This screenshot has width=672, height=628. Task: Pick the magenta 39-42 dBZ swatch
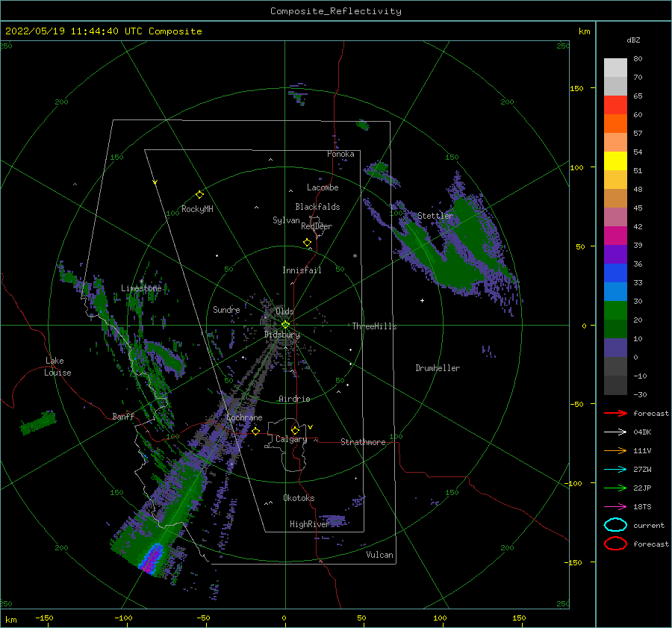[615, 236]
